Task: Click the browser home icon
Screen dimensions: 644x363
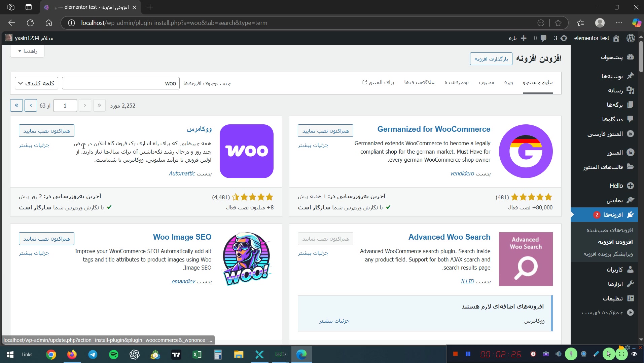Action: coord(49,23)
